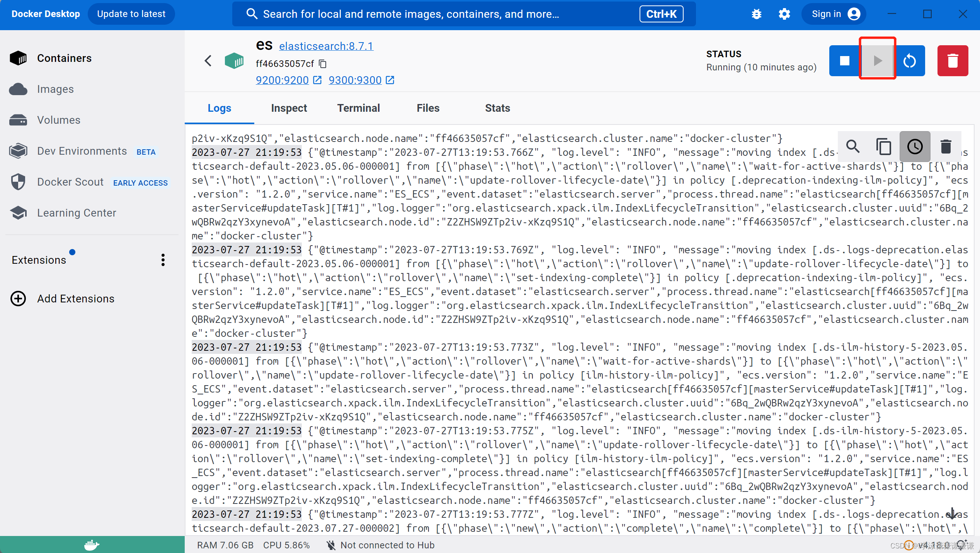
Task: Click Update to latest
Action: pos(131,14)
